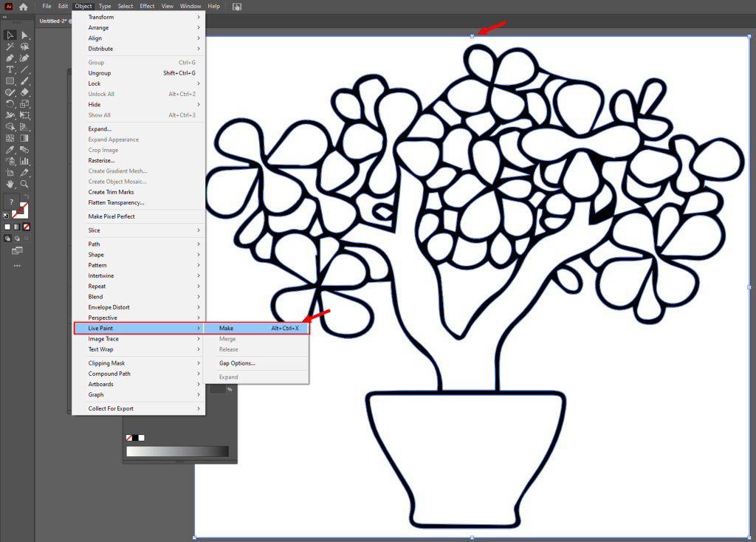Image resolution: width=756 pixels, height=542 pixels.
Task: Click the Home icon in top bar
Action: click(x=24, y=7)
